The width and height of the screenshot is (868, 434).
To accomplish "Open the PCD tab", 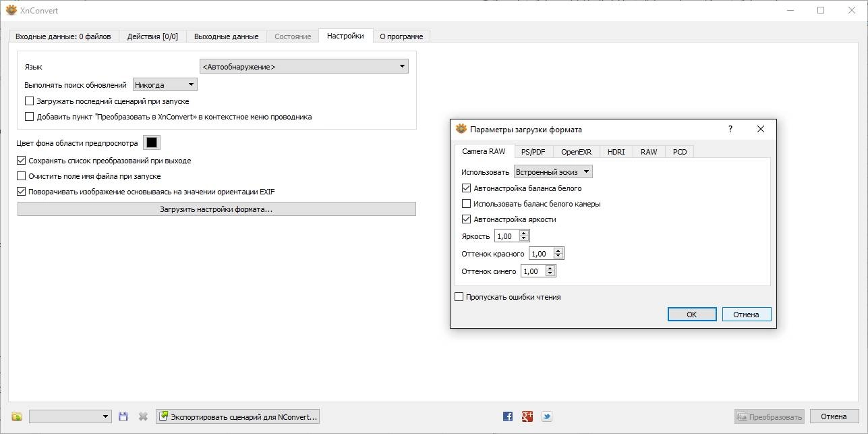I will pyautogui.click(x=680, y=152).
